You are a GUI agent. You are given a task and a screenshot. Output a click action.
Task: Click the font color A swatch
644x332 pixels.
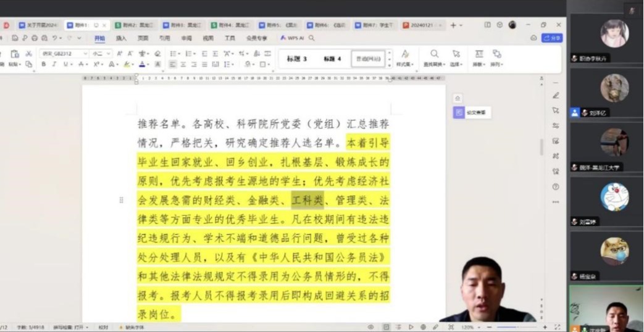[142, 64]
